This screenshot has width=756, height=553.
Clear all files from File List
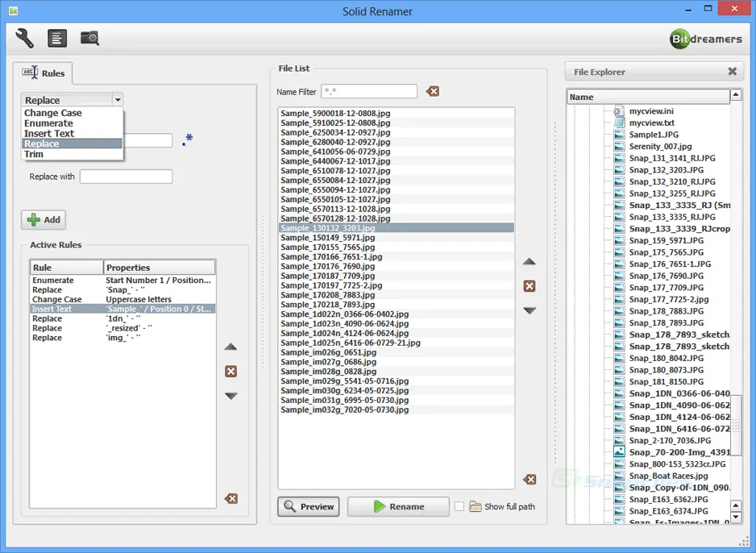[x=530, y=479]
